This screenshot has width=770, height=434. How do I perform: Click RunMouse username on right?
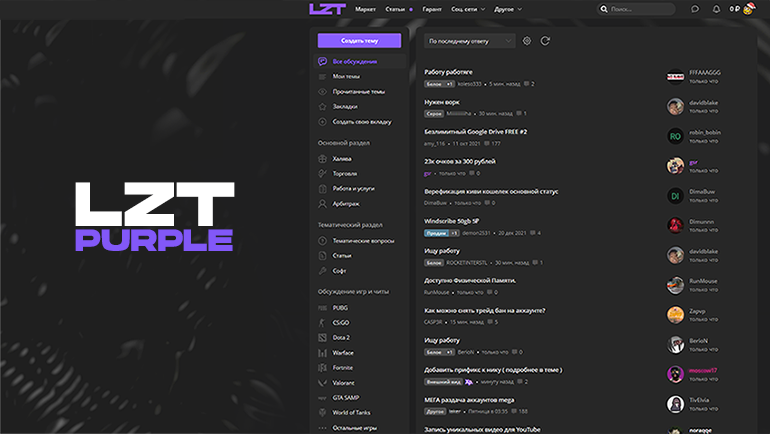(x=703, y=281)
